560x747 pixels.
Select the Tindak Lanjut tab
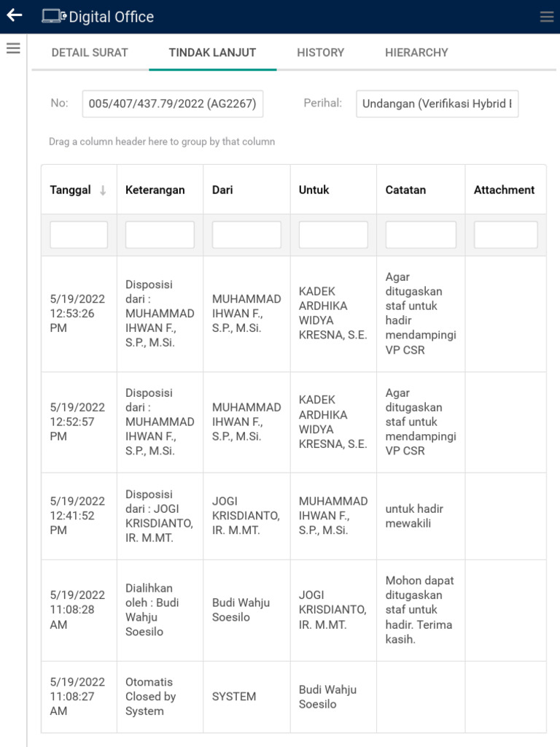click(212, 53)
